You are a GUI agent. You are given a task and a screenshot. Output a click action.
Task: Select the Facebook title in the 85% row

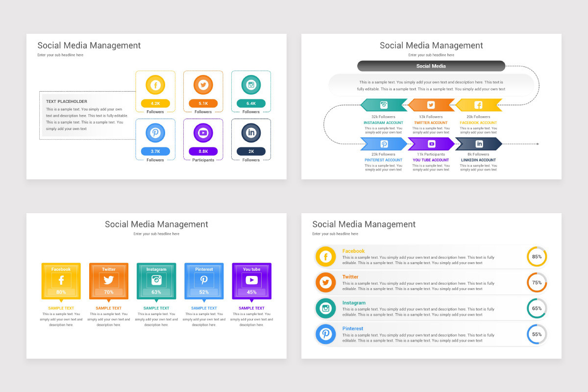(x=354, y=251)
